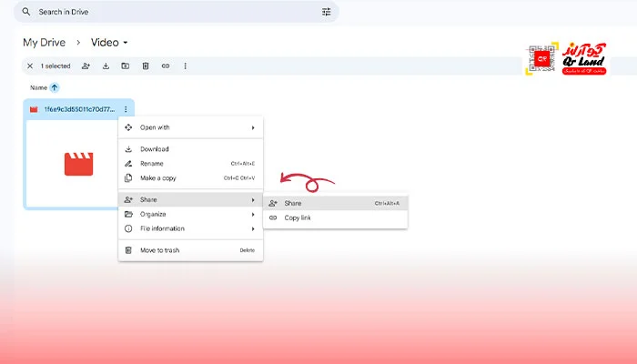The width and height of the screenshot is (637, 364).
Task: Click the download icon in selection toolbar
Action: (x=106, y=66)
